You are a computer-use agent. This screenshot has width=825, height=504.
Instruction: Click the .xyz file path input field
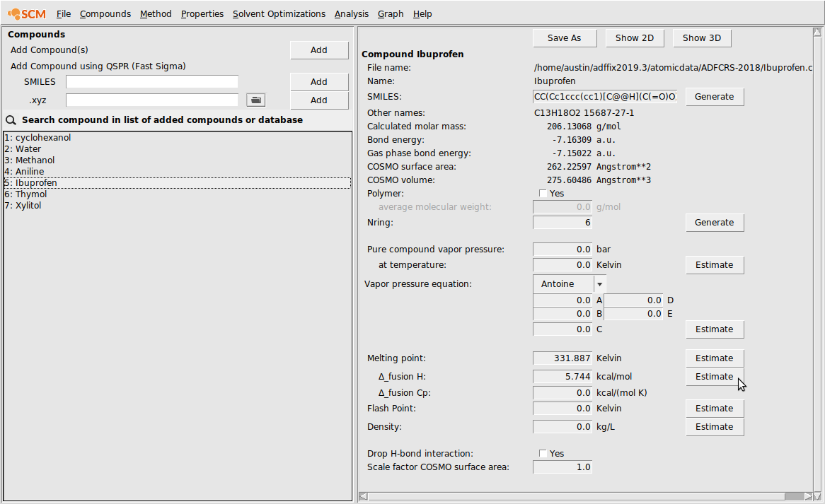click(152, 100)
